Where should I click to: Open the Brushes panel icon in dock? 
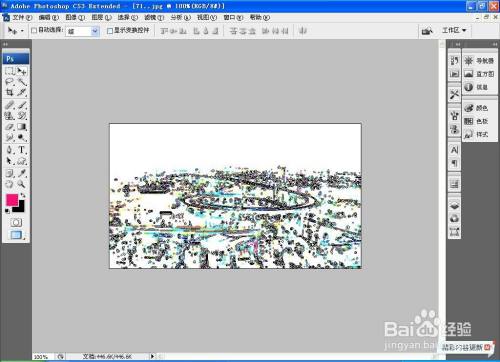pos(454,116)
